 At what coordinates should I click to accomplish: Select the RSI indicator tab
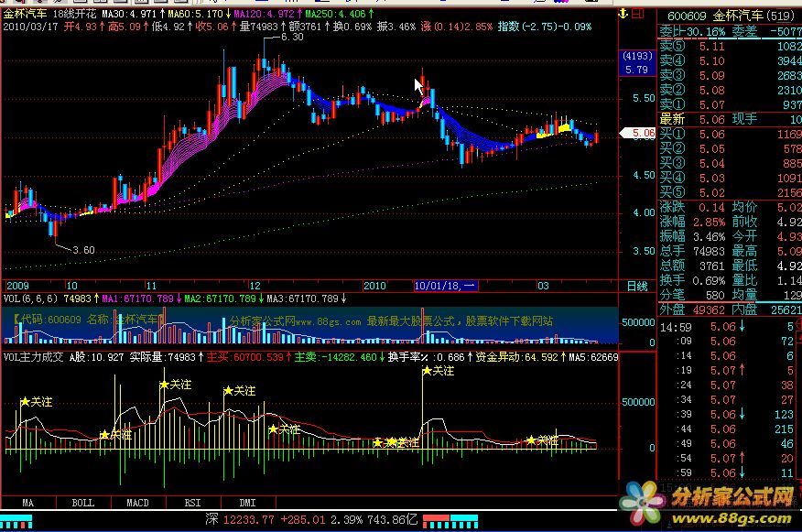pos(192,503)
